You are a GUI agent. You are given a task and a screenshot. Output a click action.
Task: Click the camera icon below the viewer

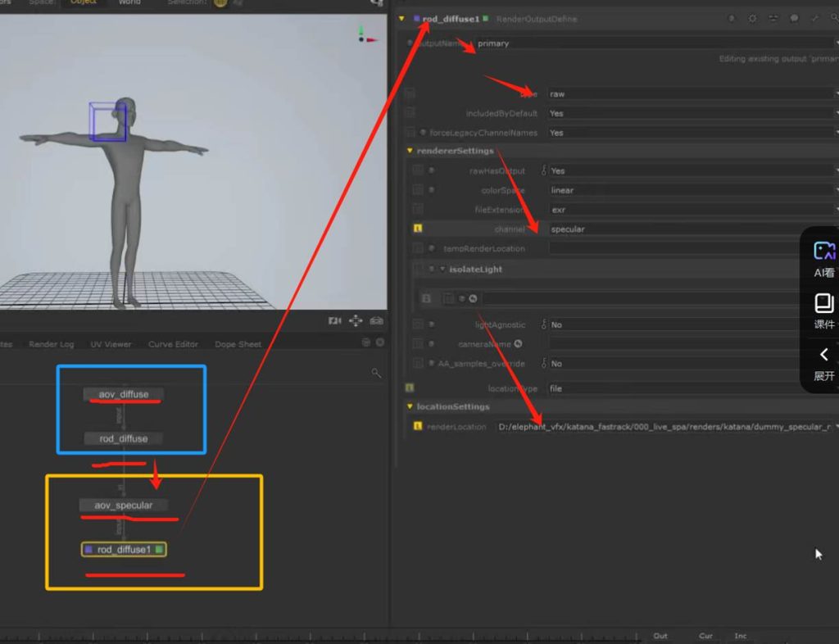coord(334,321)
